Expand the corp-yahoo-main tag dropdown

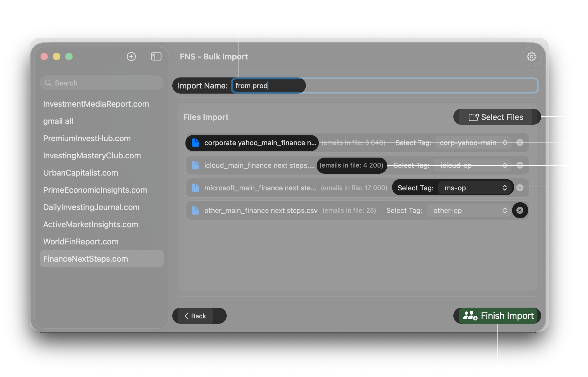coord(473,143)
